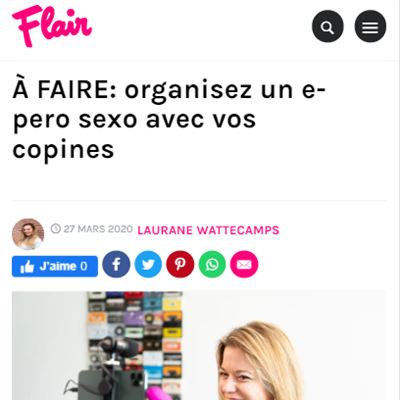400x400 pixels.
Task: Share article on Twitter
Action: (x=148, y=264)
